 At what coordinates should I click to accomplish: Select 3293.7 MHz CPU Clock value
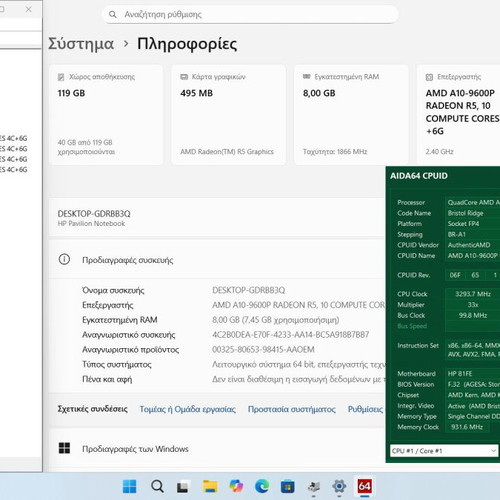tap(473, 294)
